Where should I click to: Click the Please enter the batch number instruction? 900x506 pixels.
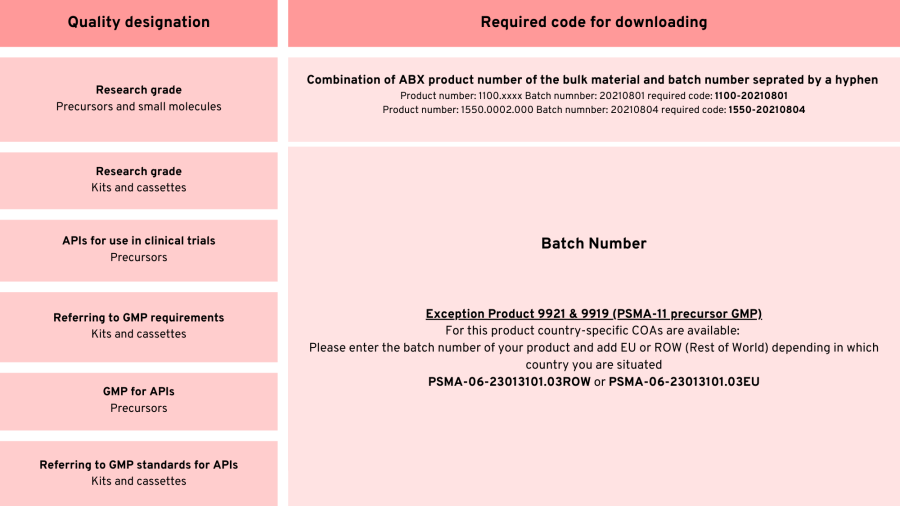click(x=593, y=348)
